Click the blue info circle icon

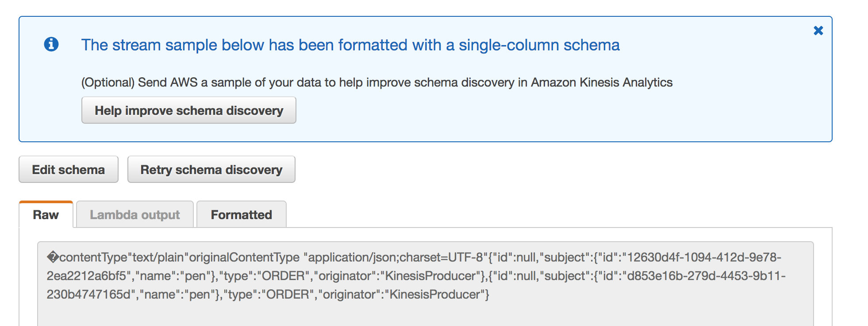click(x=51, y=44)
